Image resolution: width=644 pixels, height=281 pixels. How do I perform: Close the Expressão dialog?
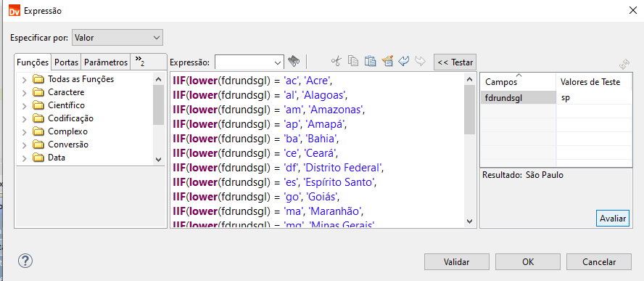click(633, 11)
